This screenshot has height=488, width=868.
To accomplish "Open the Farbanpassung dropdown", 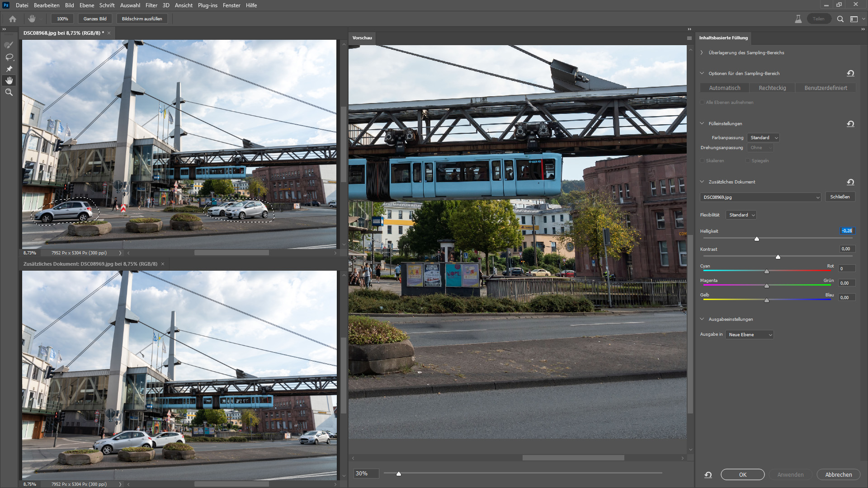I will [764, 138].
